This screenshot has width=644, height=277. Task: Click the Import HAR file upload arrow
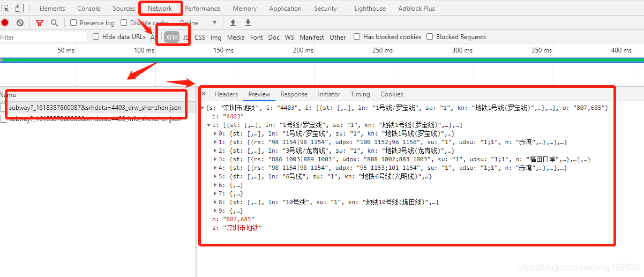coord(233,23)
